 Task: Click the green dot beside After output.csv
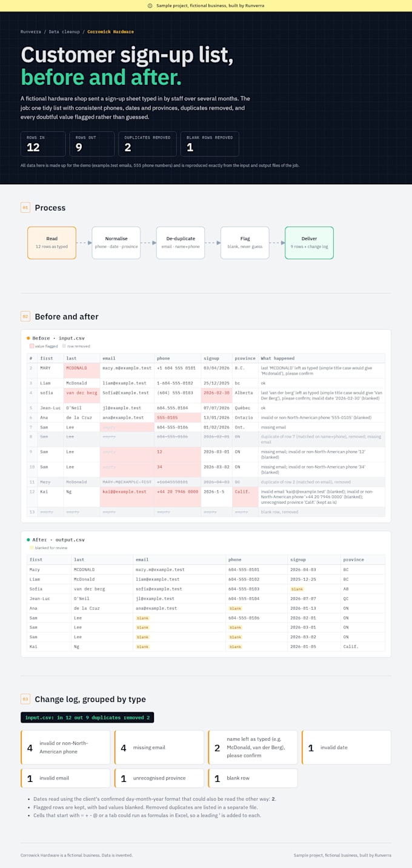click(x=28, y=539)
